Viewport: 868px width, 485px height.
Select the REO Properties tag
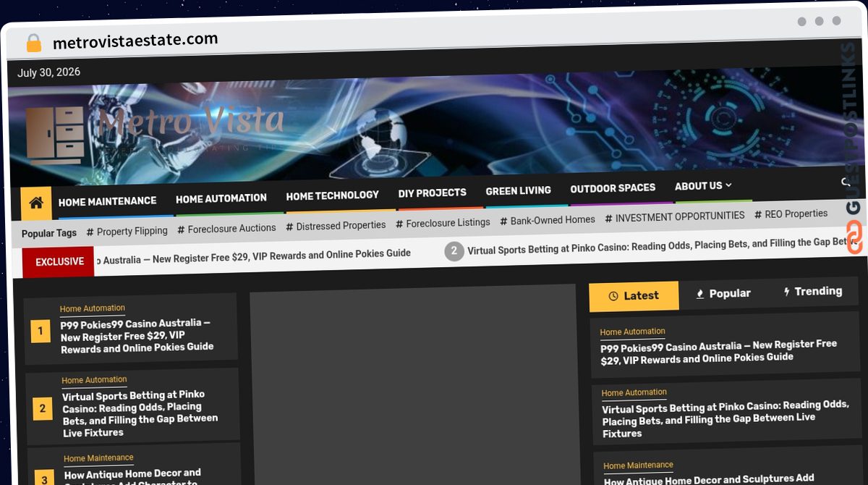pyautogui.click(x=791, y=214)
